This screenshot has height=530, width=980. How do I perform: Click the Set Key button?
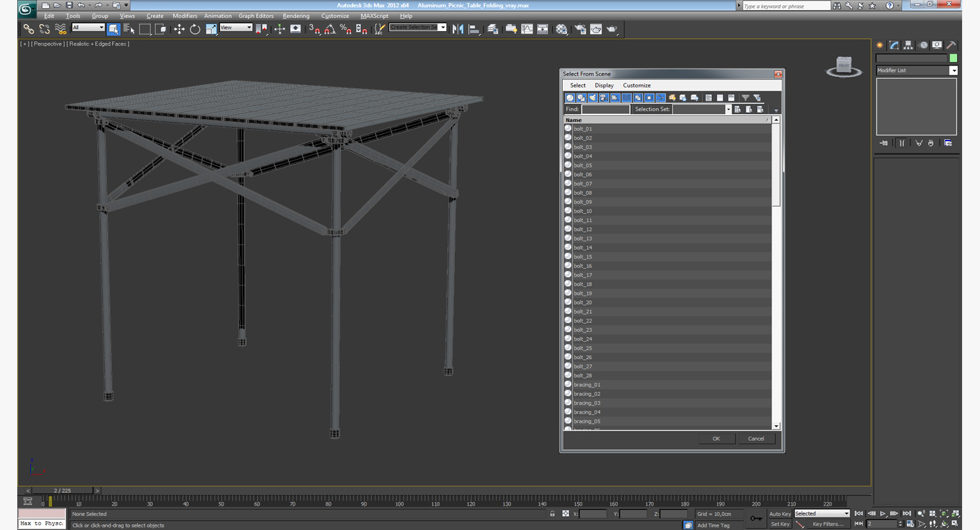click(x=780, y=524)
